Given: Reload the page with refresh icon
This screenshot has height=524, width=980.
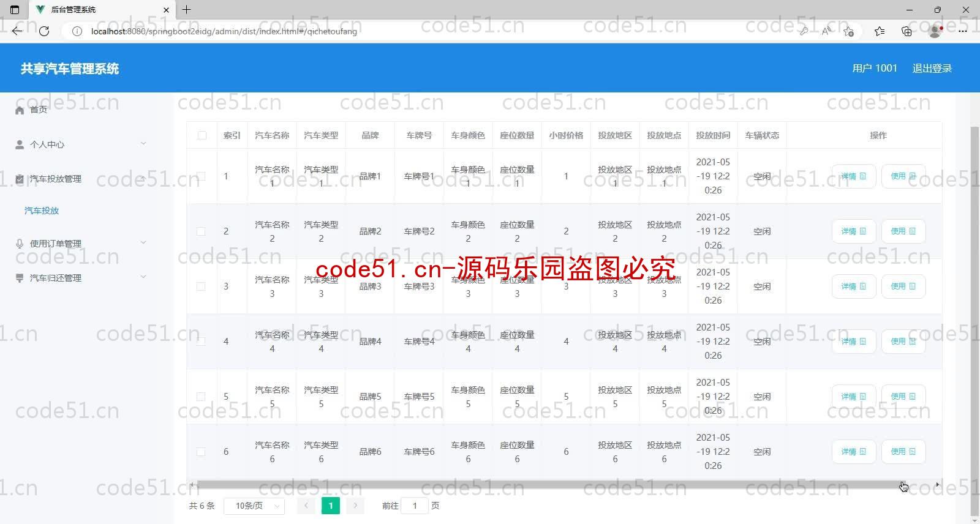Looking at the screenshot, I should pyautogui.click(x=44, y=31).
